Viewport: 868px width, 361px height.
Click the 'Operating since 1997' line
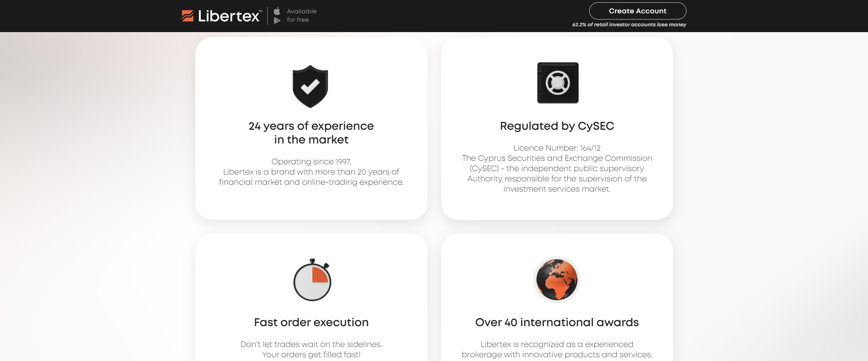point(311,162)
